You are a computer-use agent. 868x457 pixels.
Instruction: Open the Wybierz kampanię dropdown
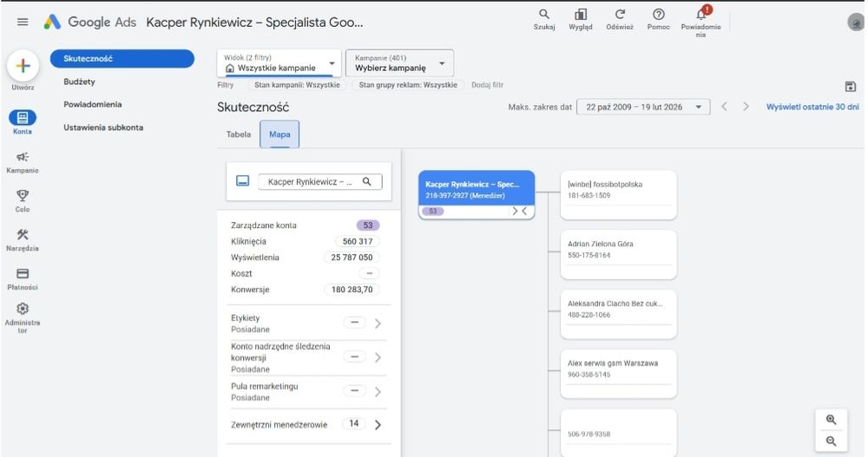click(399, 63)
